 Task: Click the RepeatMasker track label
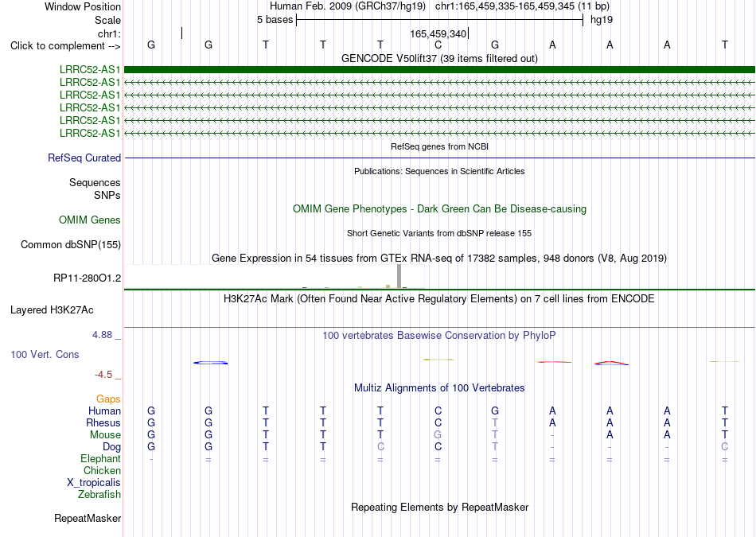88,519
